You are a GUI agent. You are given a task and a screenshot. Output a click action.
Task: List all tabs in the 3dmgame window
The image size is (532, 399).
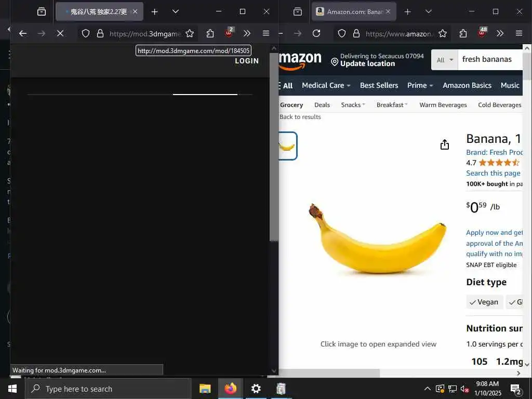coord(176,11)
